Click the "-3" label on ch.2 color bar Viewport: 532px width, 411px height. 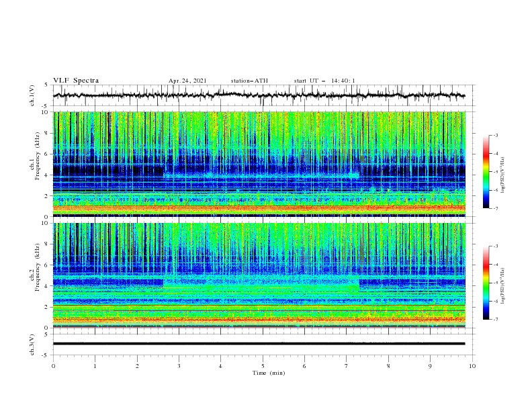click(x=496, y=246)
